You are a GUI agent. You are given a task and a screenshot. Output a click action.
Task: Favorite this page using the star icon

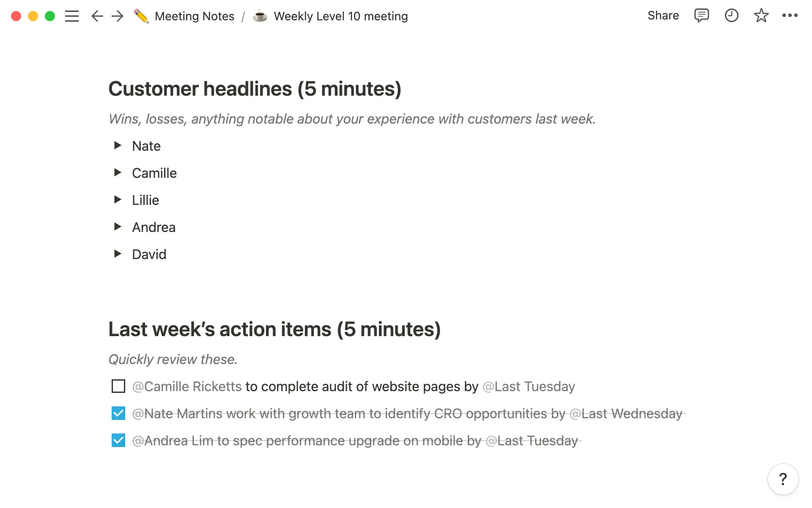pos(761,16)
